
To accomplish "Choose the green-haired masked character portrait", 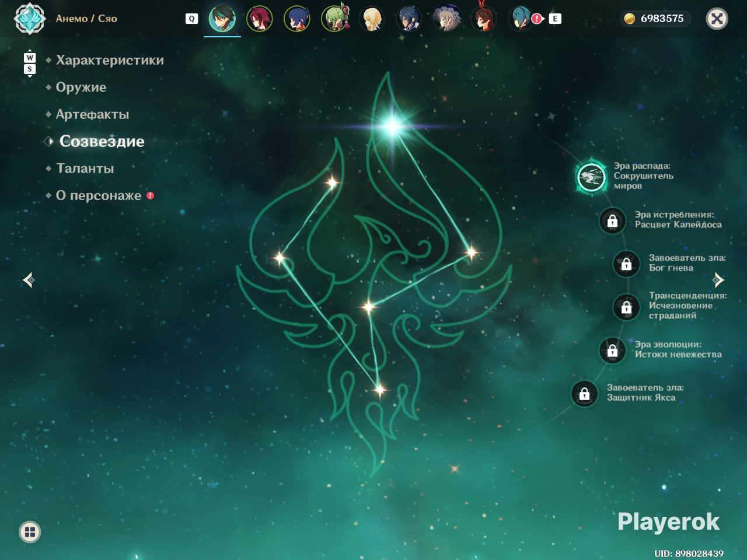I will point(335,19).
